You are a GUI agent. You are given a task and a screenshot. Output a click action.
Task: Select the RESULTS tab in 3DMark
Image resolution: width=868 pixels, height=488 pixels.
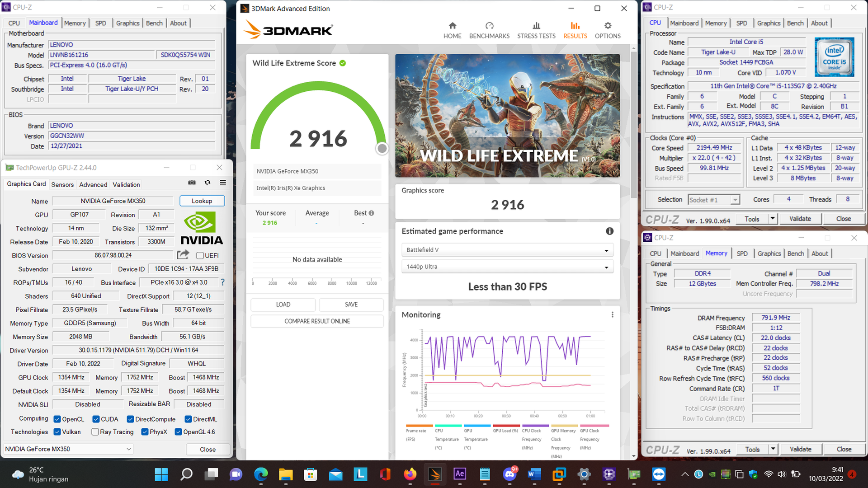pyautogui.click(x=575, y=30)
